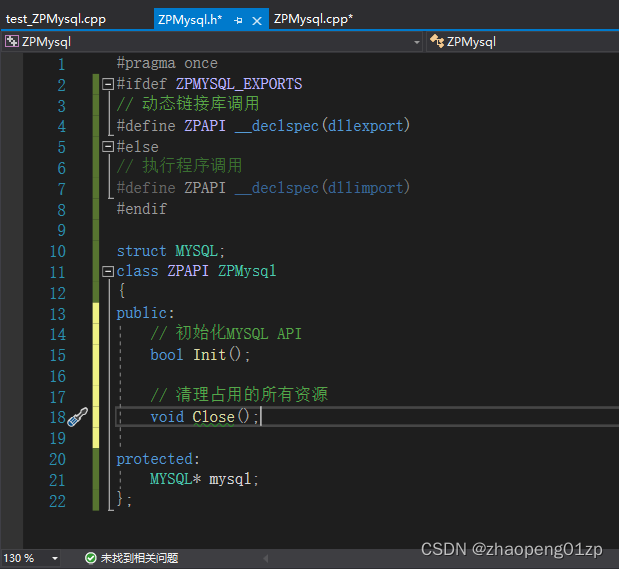Click the class icon in the type navigator
Viewport: 619px width, 569px height.
coord(437,41)
